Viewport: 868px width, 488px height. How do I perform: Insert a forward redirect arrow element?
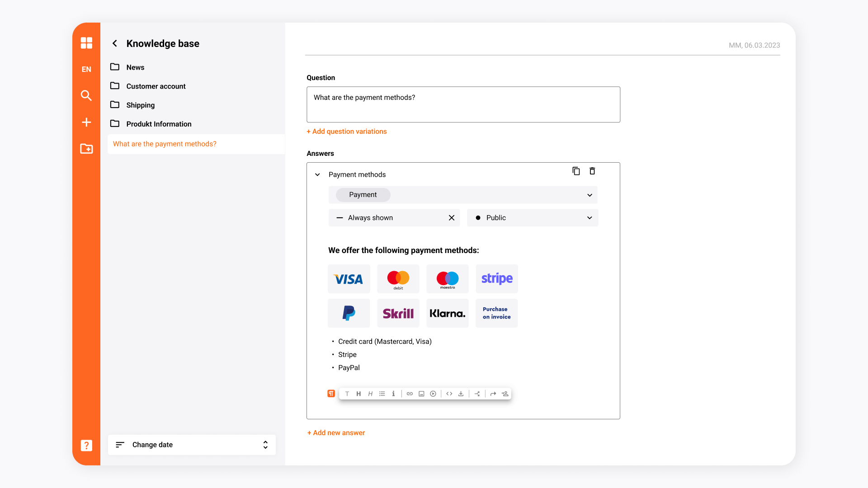[493, 394]
